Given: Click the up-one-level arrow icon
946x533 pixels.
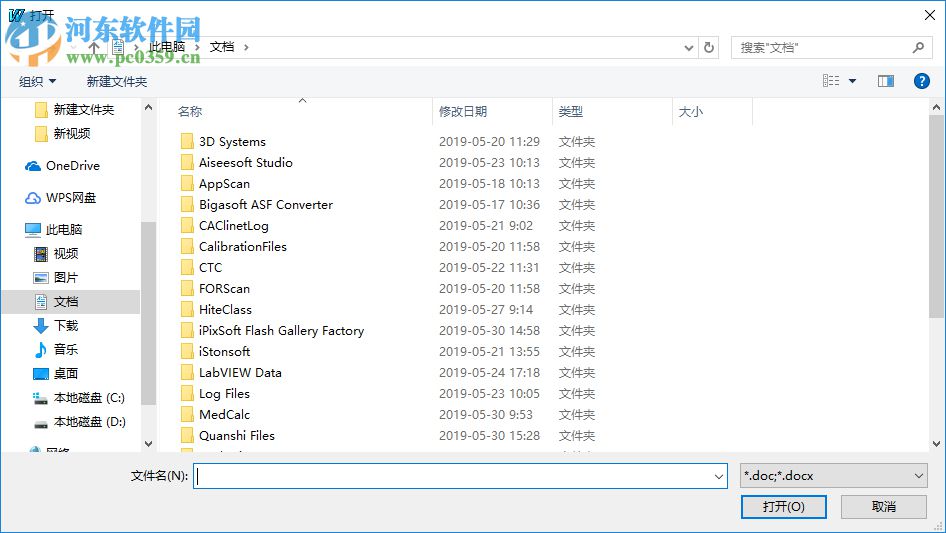Looking at the screenshot, I should point(94,47).
